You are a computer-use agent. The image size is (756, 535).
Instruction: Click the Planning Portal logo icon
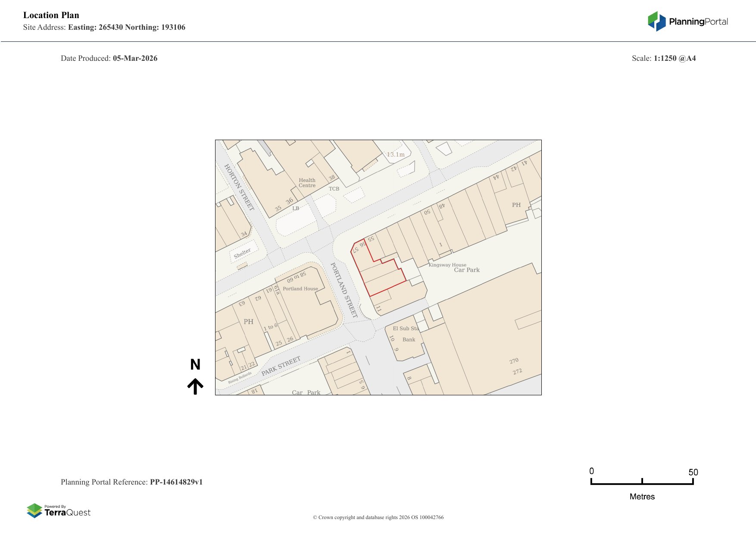[x=656, y=22]
